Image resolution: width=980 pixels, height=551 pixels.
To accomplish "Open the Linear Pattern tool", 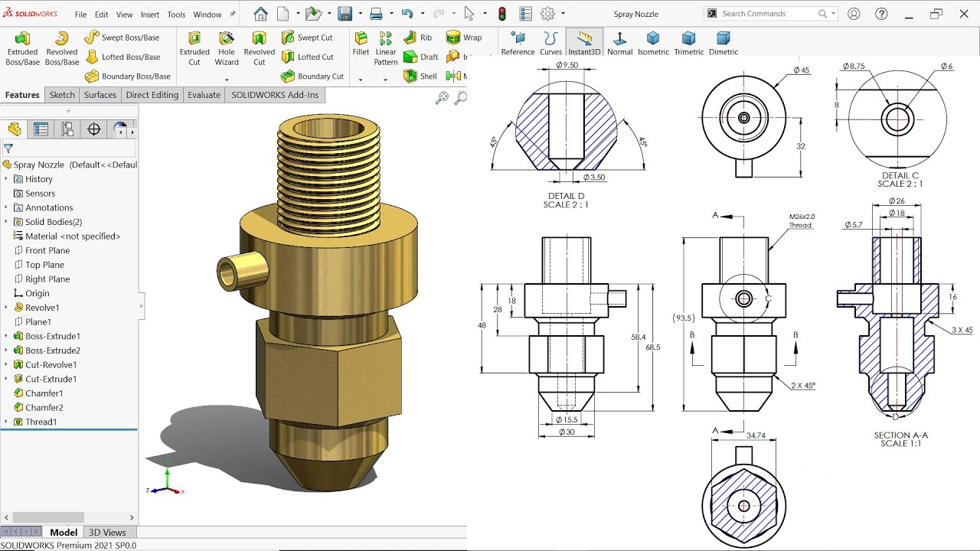I will 386,49.
